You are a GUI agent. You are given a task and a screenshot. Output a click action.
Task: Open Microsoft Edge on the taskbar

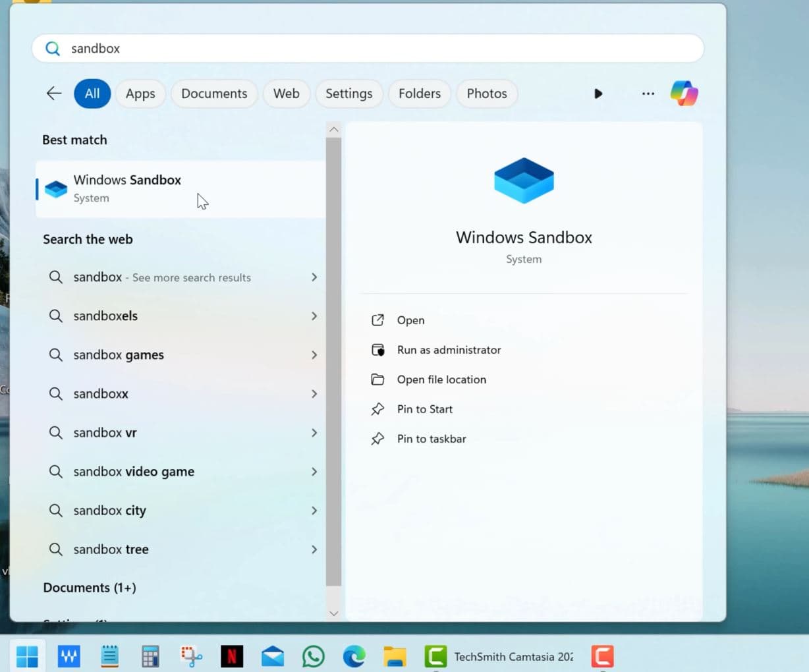pyautogui.click(x=354, y=656)
